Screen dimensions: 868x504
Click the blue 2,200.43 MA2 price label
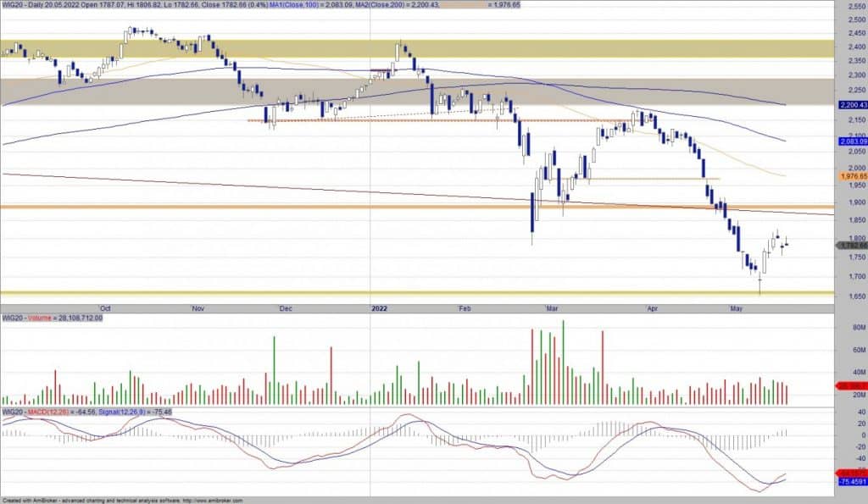pyautogui.click(x=850, y=105)
